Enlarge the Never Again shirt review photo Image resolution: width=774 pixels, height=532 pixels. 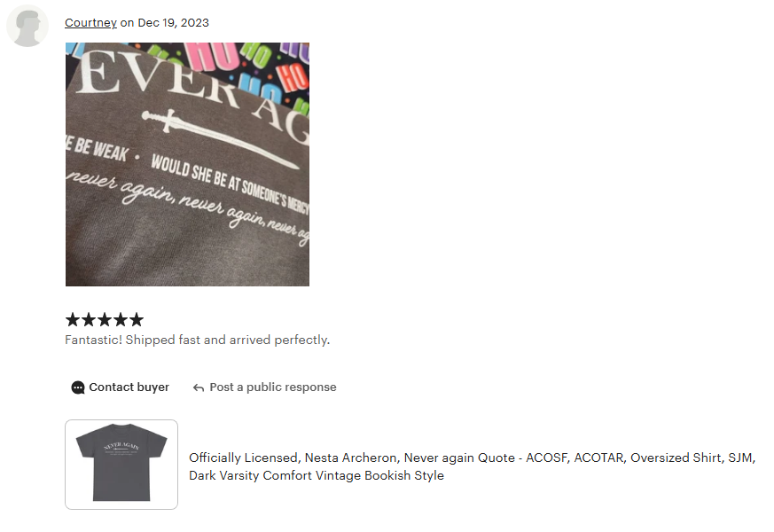click(x=188, y=164)
